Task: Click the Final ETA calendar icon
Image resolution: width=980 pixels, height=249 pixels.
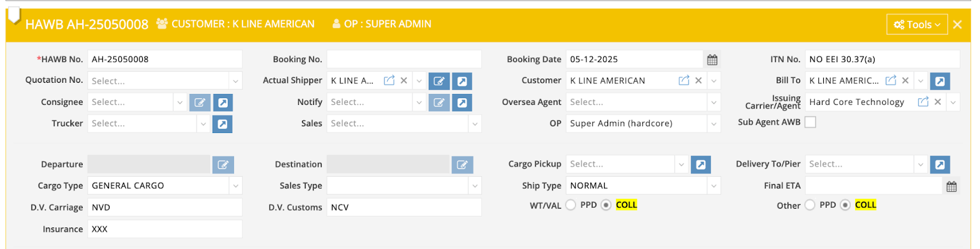Action: (951, 186)
